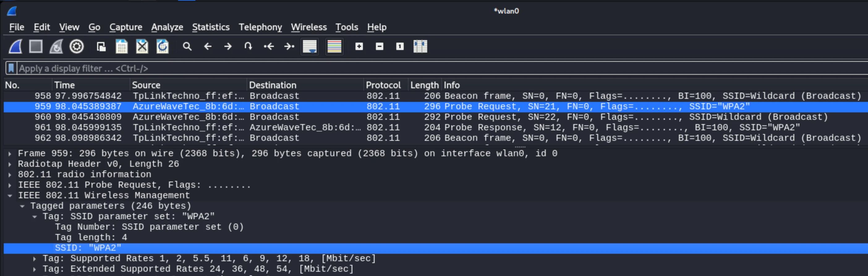Collapse Tagged parameters (246 bytes)

22,206
